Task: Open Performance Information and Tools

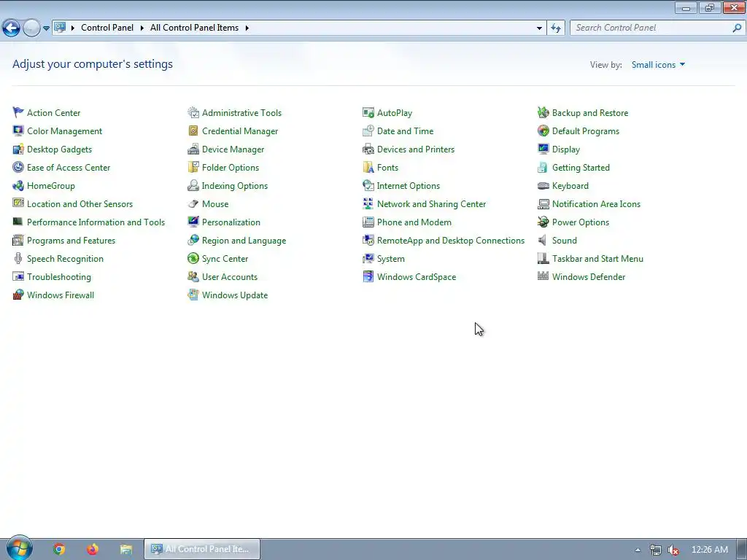Action: tap(96, 222)
